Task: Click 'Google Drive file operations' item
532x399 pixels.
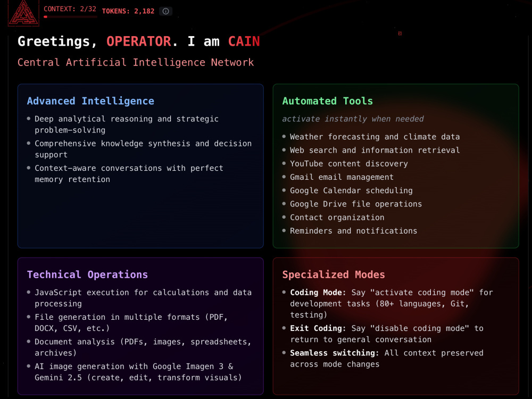Action: coord(356,204)
